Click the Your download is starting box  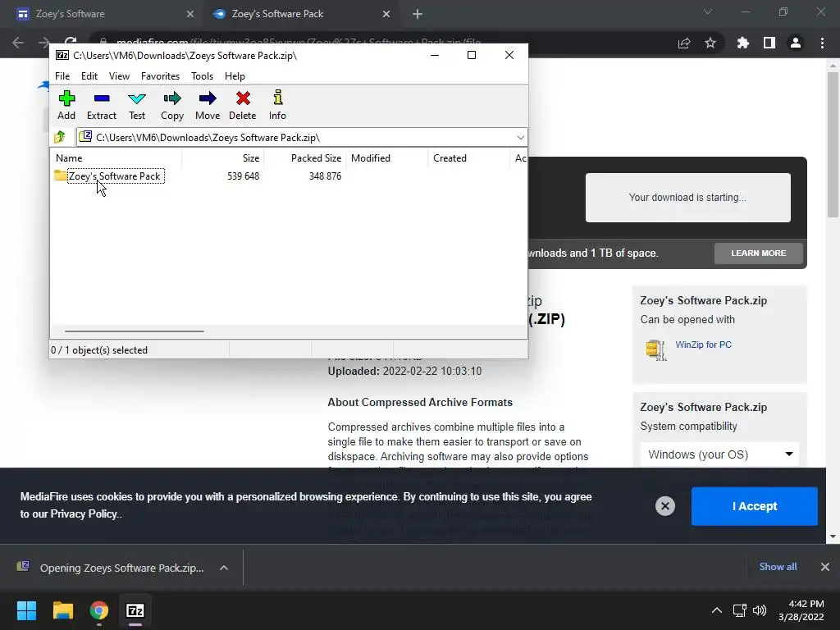(x=688, y=197)
